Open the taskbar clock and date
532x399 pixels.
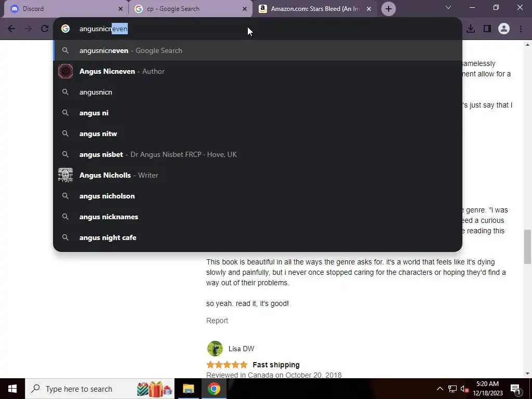click(487, 389)
